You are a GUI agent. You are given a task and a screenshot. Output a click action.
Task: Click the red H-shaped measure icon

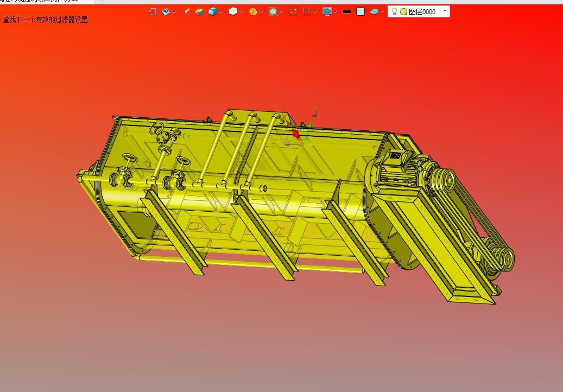pyautogui.click(x=307, y=12)
